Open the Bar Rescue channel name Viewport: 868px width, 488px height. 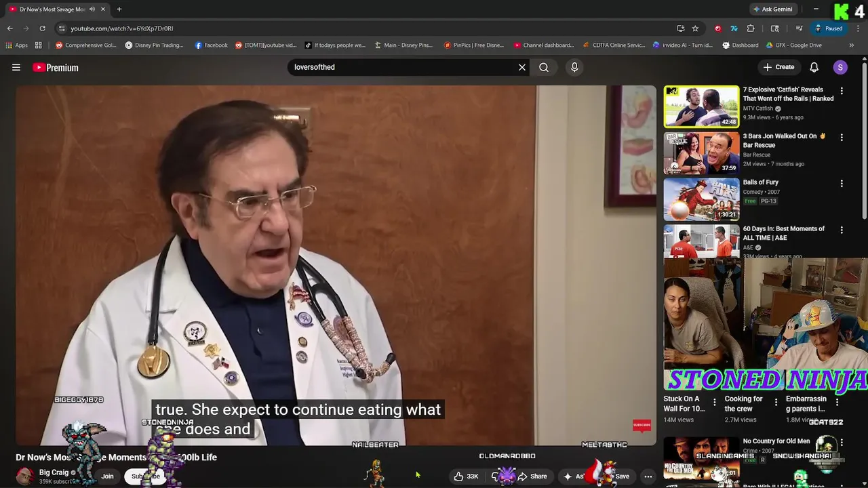coord(756,155)
